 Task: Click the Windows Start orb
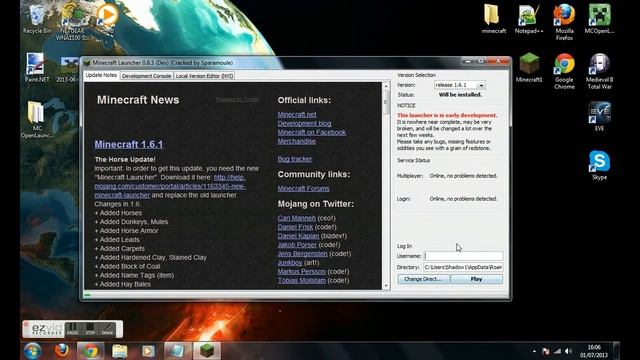click(x=33, y=351)
